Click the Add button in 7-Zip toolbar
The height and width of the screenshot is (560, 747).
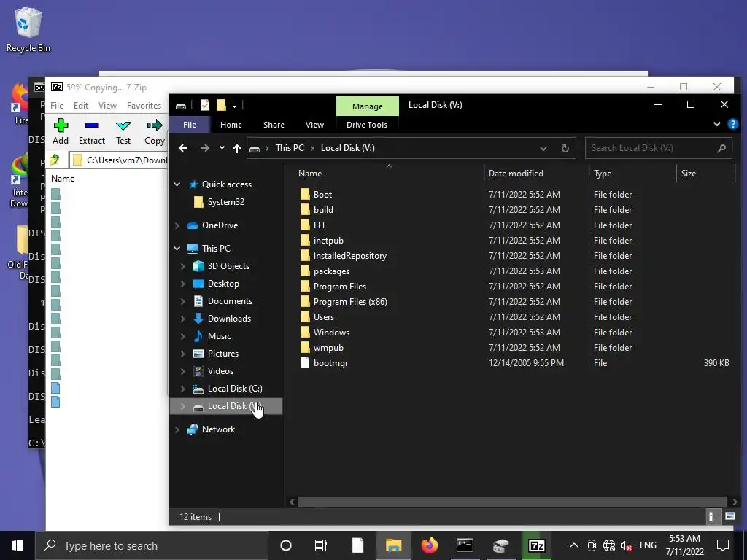(x=61, y=131)
